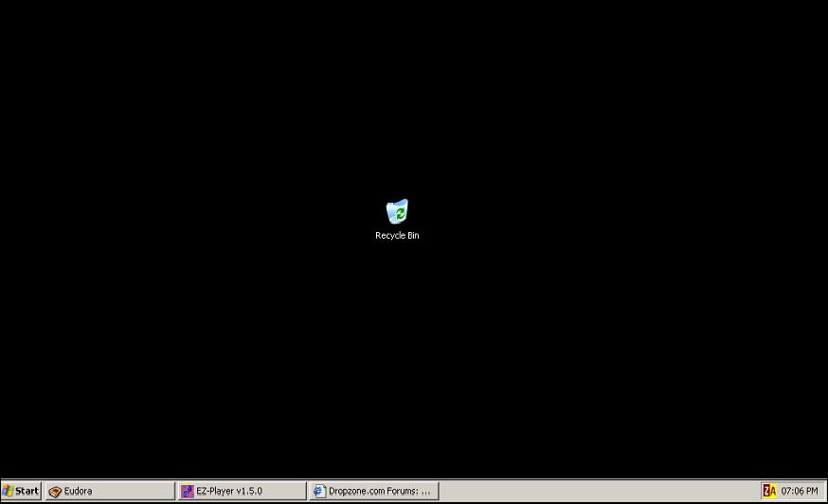828x504 pixels.
Task: Click the "Start" text on Start button
Action: coord(27,491)
